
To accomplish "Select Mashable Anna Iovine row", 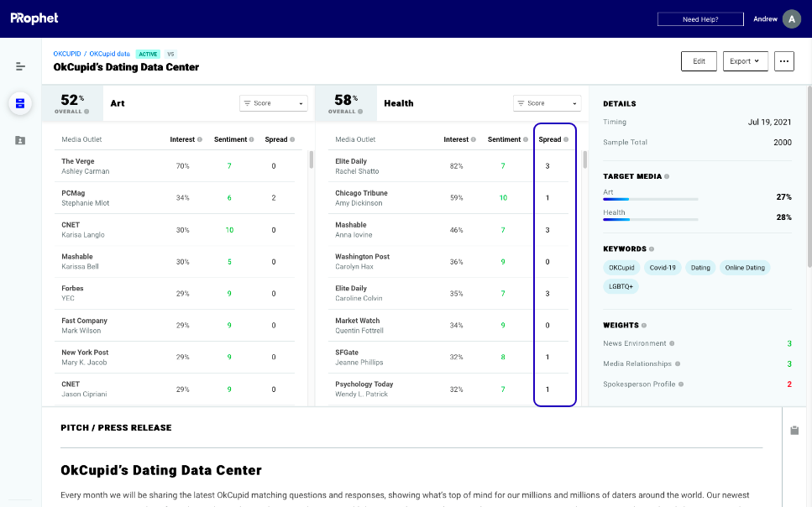I will pyautogui.click(x=448, y=230).
